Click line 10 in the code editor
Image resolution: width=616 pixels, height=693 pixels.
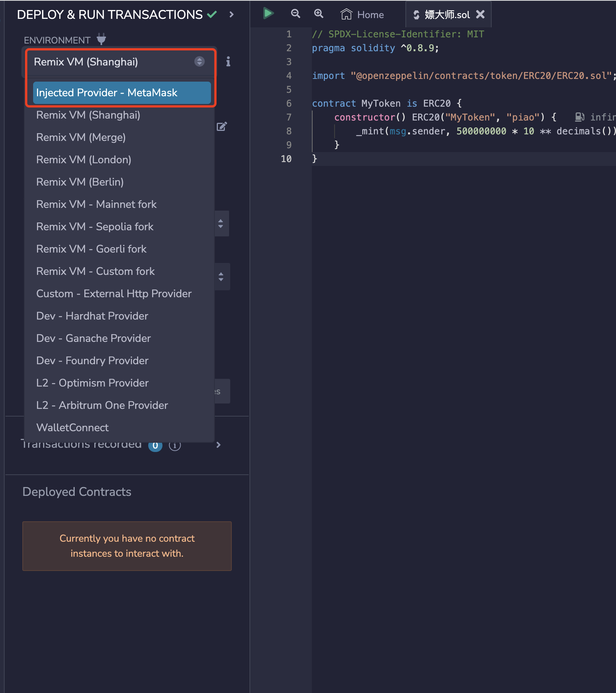(x=385, y=159)
